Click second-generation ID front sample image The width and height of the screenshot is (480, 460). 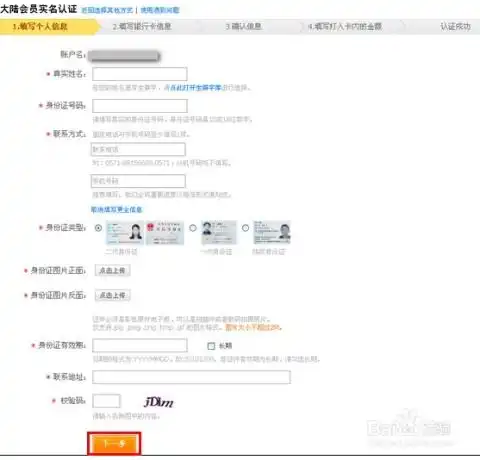pos(125,232)
